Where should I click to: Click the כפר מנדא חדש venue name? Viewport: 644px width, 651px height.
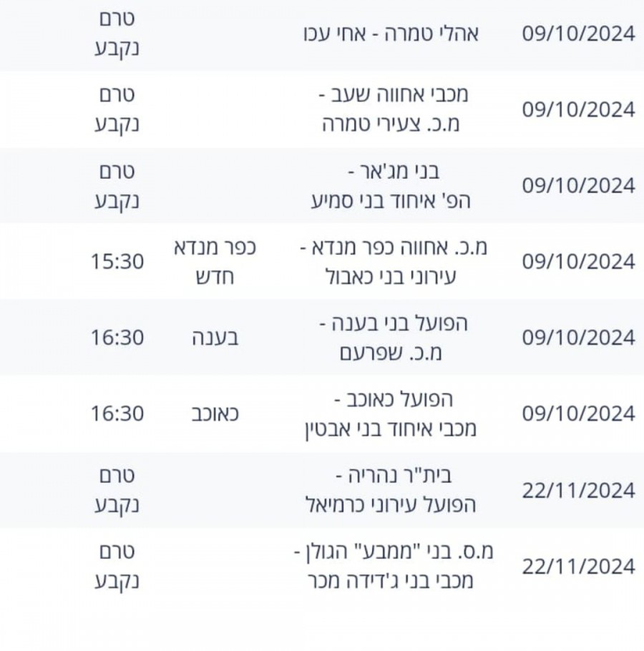[x=215, y=262]
